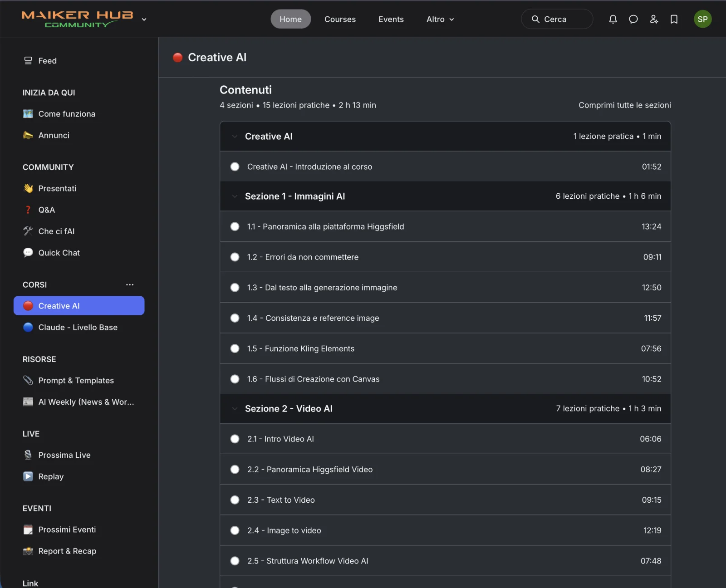The width and height of the screenshot is (726, 588).
Task: Click the 13:24 duration of lesson 1.1
Action: pos(651,226)
